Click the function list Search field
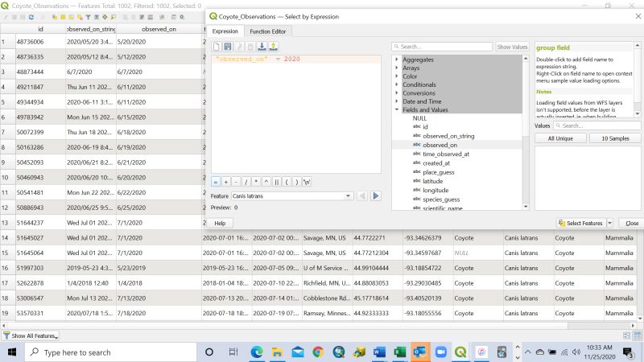Viewport: 644px width, 362px height. (x=442, y=47)
